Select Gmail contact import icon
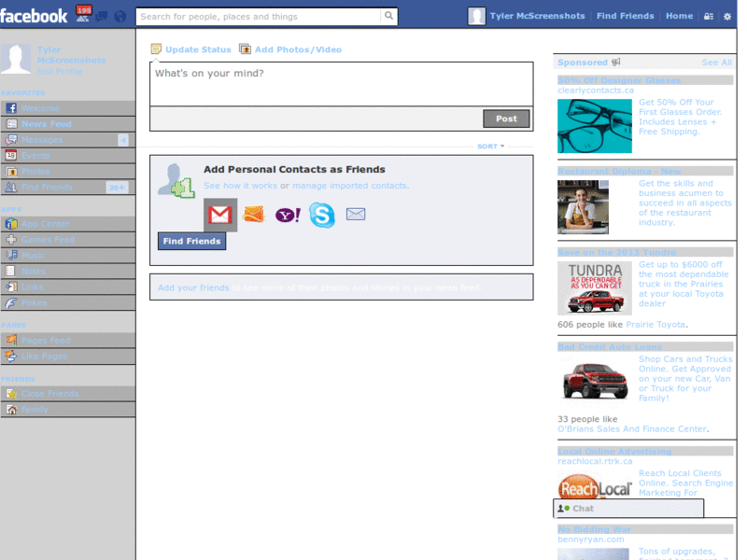Viewport: 747px width, 560px height. pos(220,215)
